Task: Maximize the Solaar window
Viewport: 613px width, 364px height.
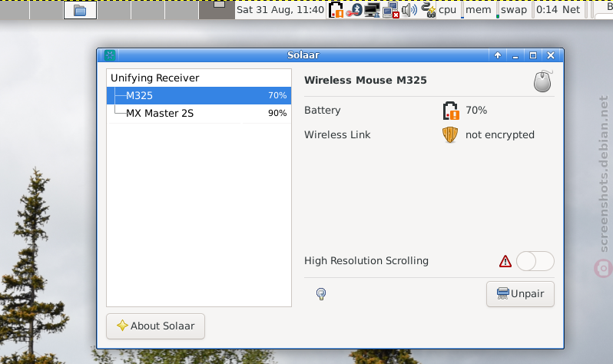Action: pos(533,55)
